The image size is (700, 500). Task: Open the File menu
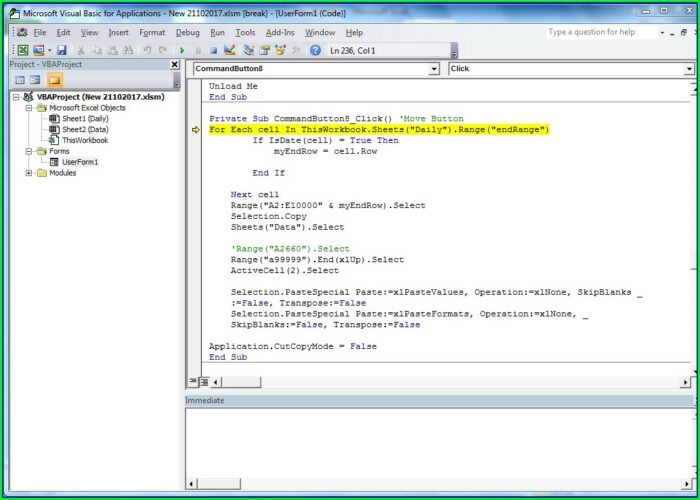coord(40,33)
